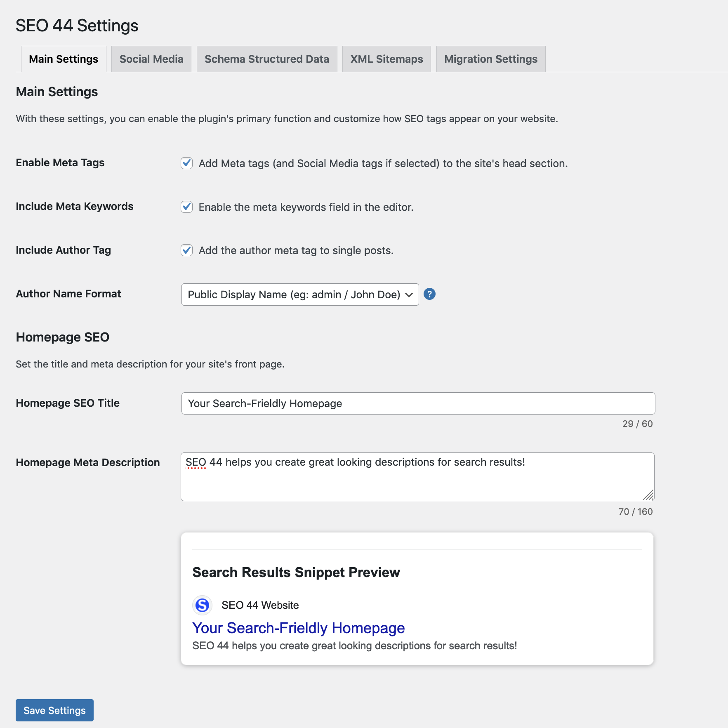The image size is (728, 728).
Task: Click the SEO 44 favicon in snippet preview
Action: point(202,605)
